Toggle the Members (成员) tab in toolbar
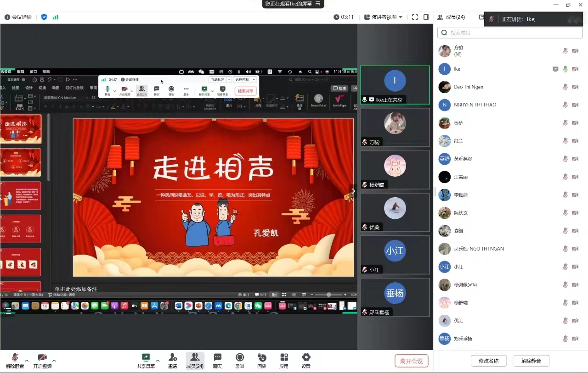Image resolution: width=588 pixels, height=373 pixels. (x=195, y=358)
